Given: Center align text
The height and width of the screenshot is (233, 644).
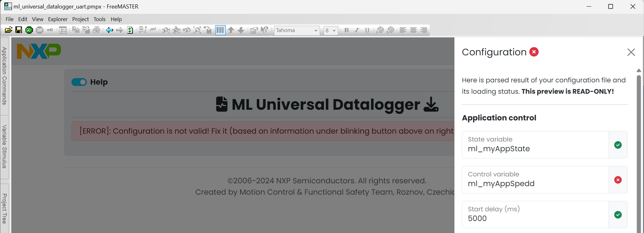Looking at the screenshot, I should (413, 30).
